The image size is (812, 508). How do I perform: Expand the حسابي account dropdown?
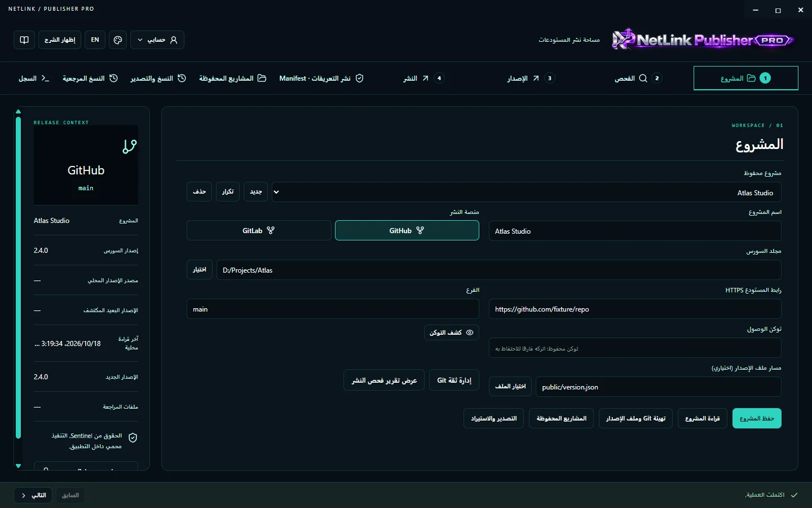(157, 40)
